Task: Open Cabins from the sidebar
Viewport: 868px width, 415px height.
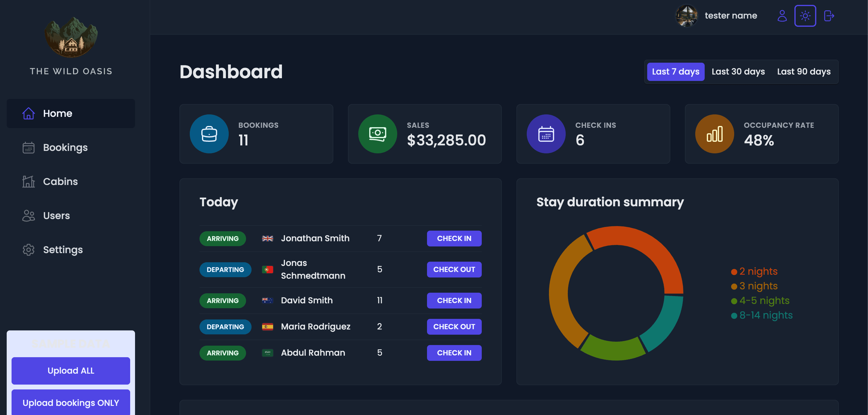Action: coord(60,182)
